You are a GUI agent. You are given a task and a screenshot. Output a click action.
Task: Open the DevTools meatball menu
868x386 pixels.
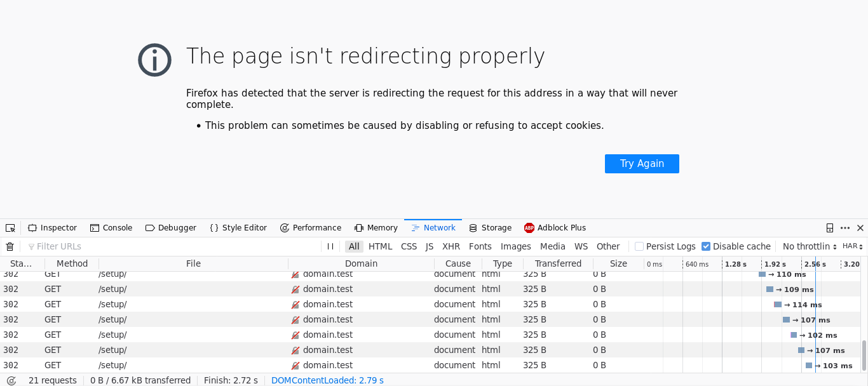click(844, 227)
